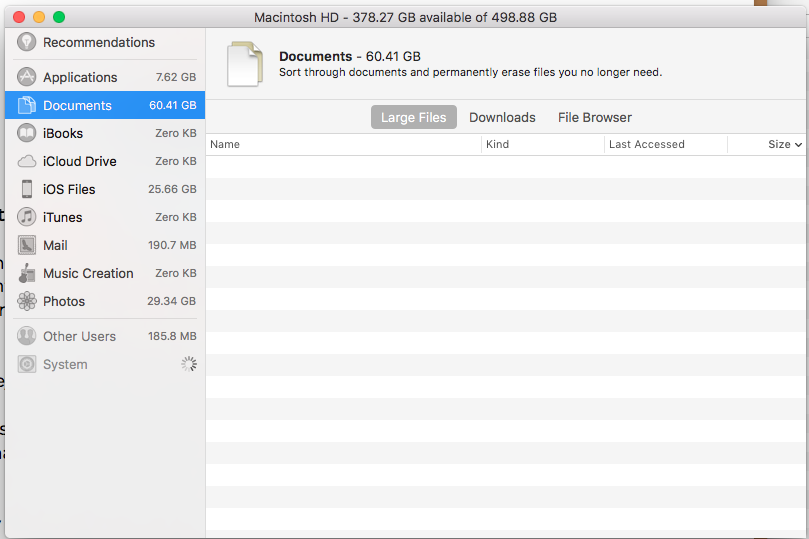Click the Other Users icon
Viewport: 809px width, 539px height.
26,336
